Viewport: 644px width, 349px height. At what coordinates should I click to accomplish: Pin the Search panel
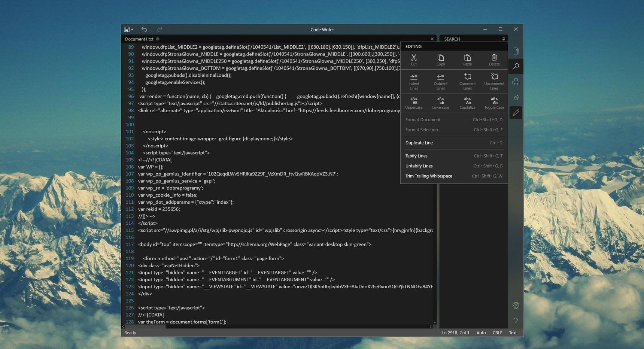tap(503, 39)
